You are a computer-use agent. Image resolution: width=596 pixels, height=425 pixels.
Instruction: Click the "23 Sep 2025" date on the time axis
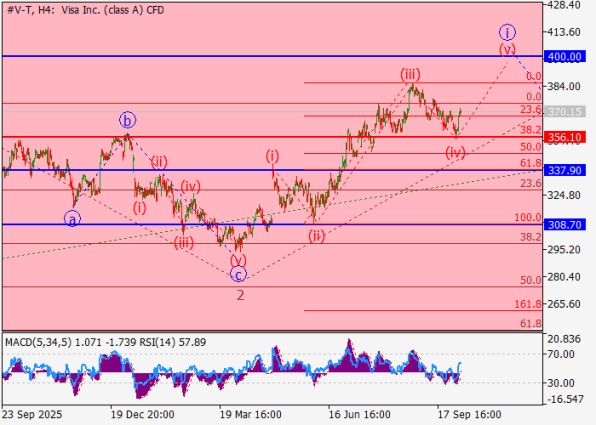click(x=32, y=414)
